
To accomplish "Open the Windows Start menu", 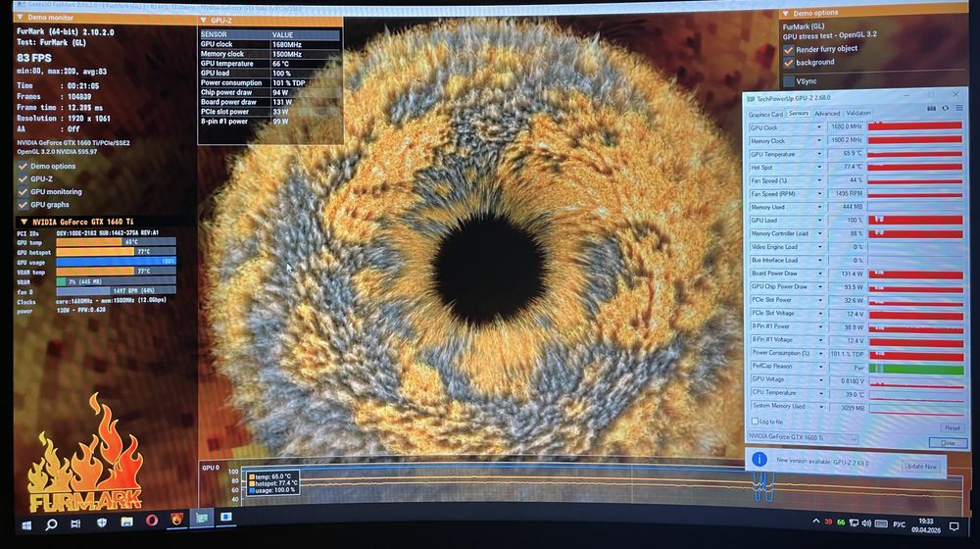I will pos(26,525).
